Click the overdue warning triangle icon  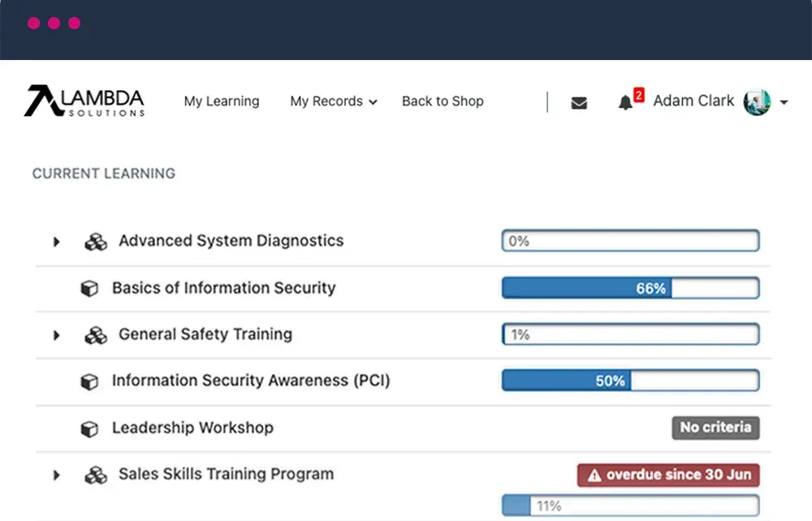594,475
